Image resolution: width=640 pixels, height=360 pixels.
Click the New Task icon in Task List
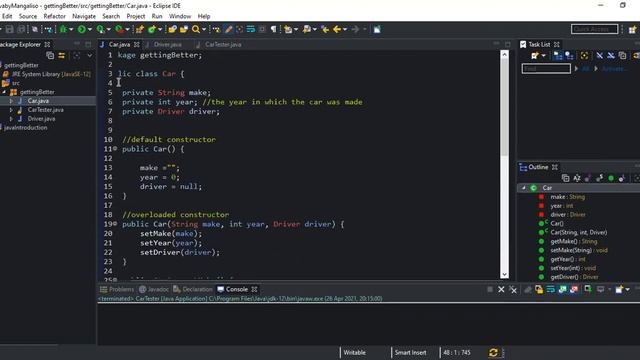[x=535, y=55]
